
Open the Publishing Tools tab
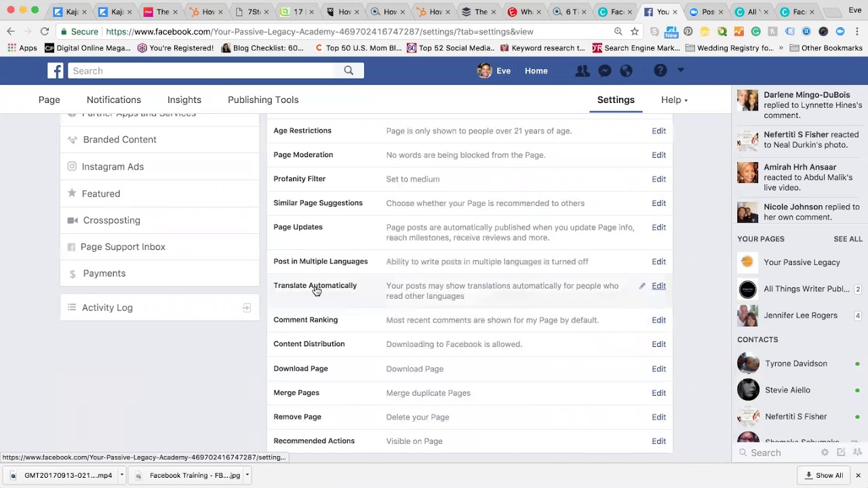click(263, 100)
